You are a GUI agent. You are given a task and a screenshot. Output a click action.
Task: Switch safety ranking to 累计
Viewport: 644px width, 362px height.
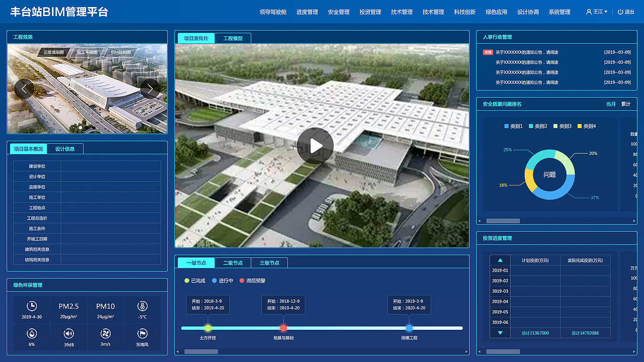coord(625,104)
